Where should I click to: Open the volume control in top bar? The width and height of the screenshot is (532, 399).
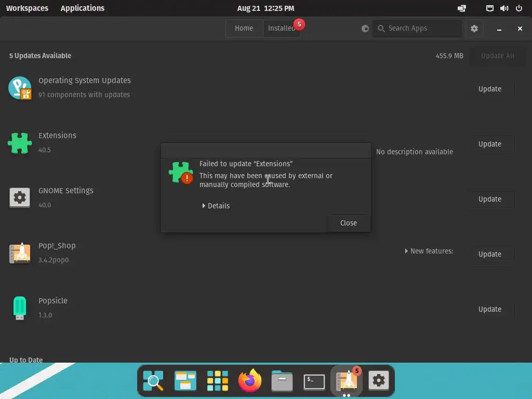click(x=504, y=8)
